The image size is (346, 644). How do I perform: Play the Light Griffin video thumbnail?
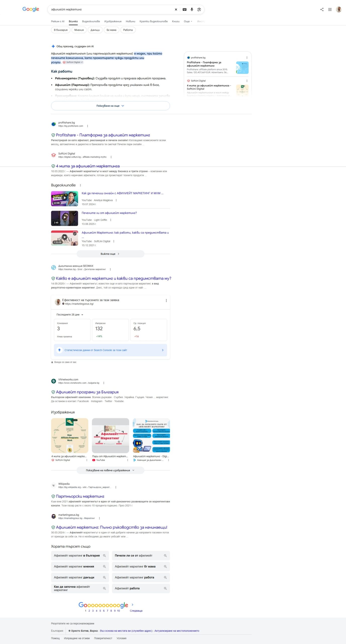coord(64,218)
